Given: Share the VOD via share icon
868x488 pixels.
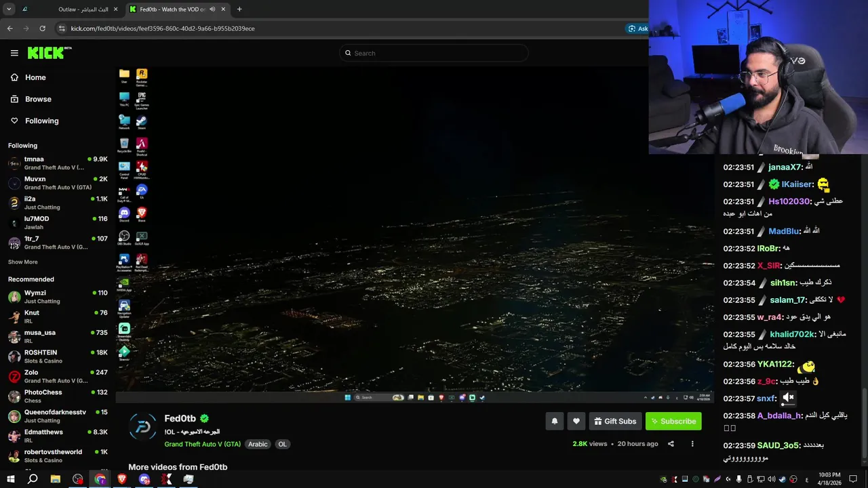Looking at the screenshot, I should 671,444.
